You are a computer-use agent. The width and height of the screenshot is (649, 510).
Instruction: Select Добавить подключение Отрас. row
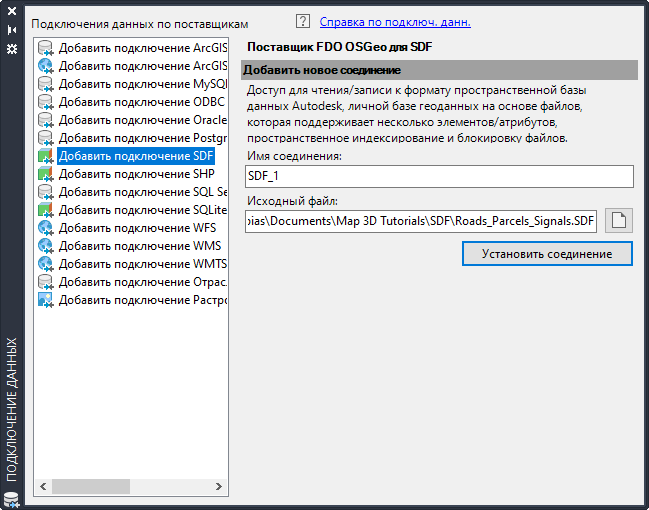pos(143,282)
